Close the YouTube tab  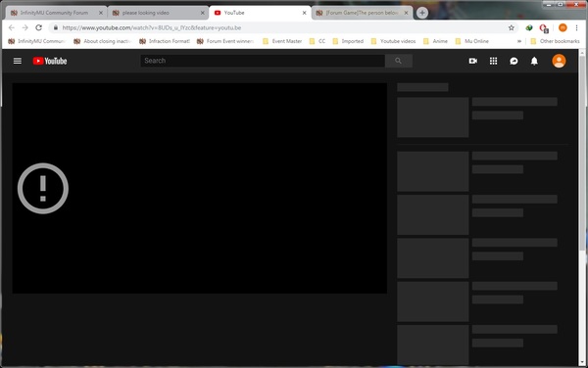coord(304,13)
